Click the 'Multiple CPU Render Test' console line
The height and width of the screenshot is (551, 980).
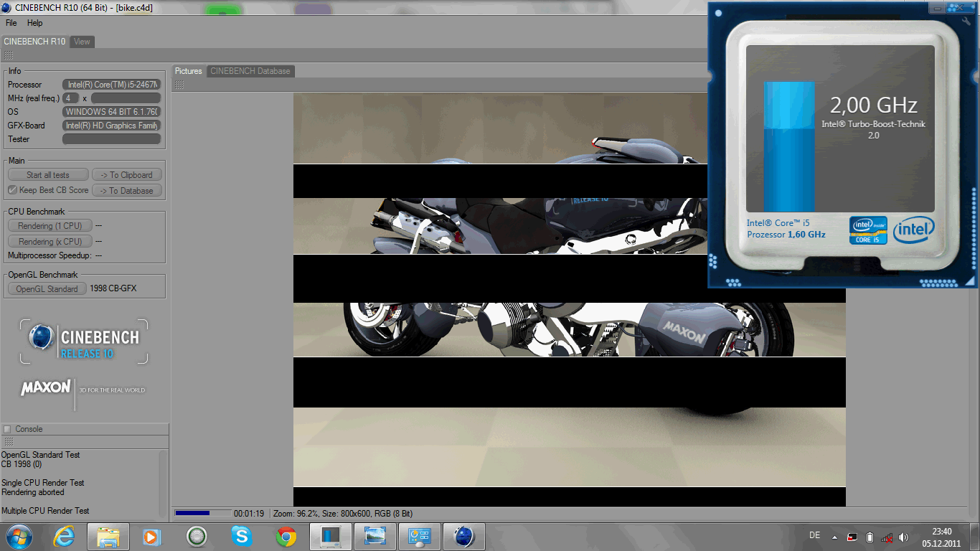tap(45, 511)
